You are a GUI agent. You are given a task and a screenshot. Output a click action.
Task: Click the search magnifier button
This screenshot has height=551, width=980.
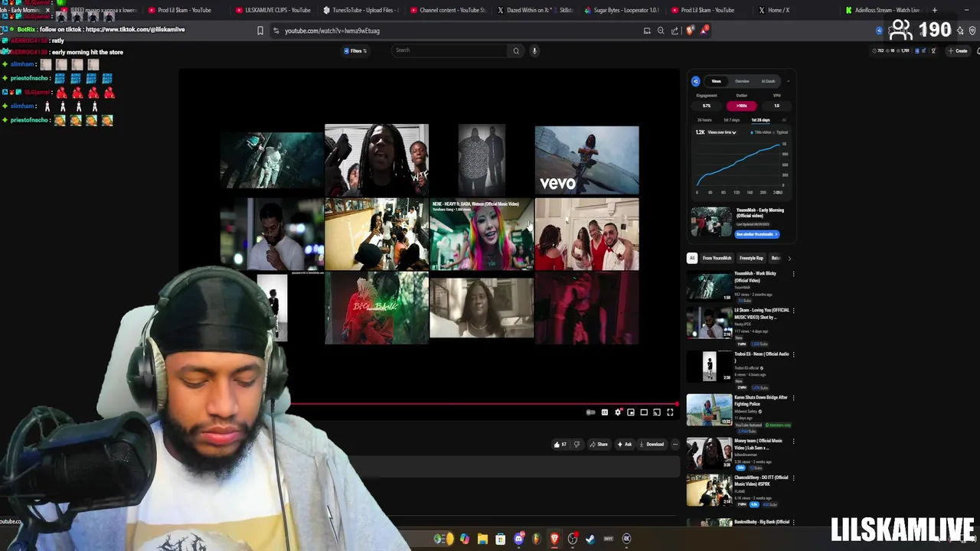516,51
